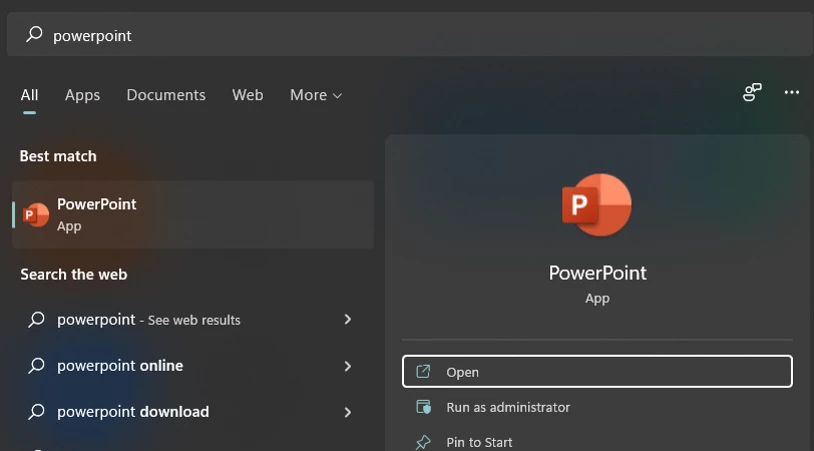Expand chevron beside 'powerpoint download'
The width and height of the screenshot is (814, 451).
pyautogui.click(x=348, y=413)
